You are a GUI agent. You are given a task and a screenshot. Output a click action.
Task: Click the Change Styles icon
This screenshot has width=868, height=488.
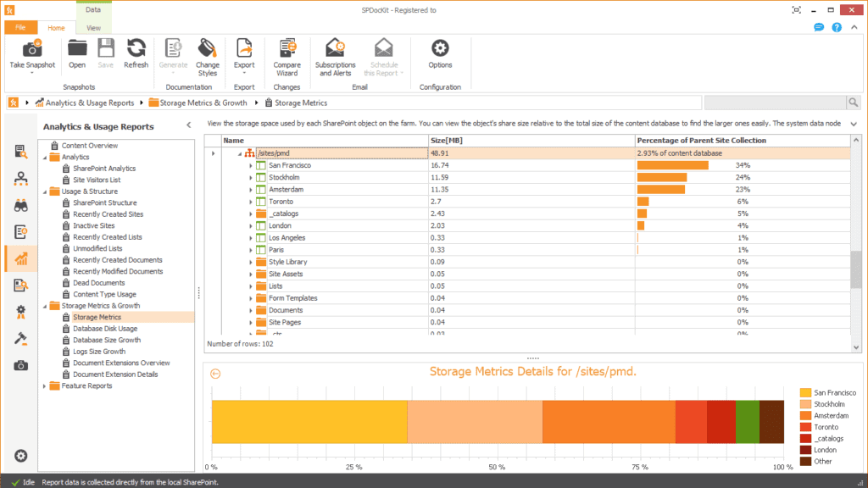click(207, 48)
